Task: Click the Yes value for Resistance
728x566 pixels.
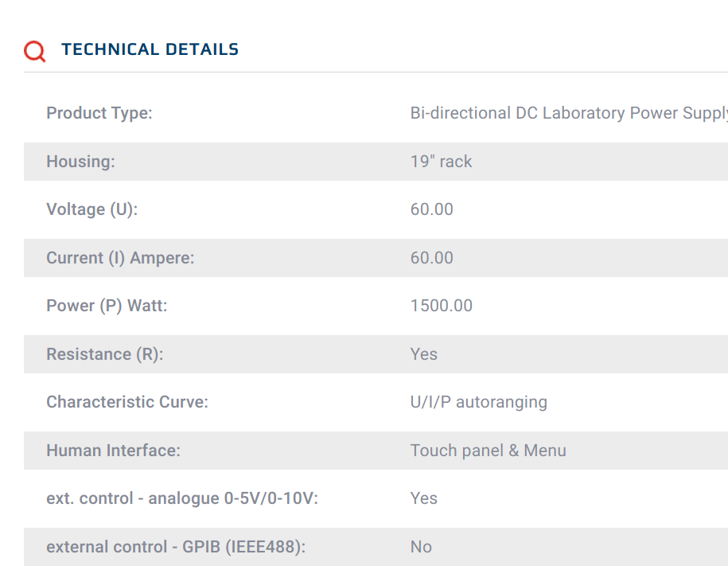Action: tap(424, 354)
